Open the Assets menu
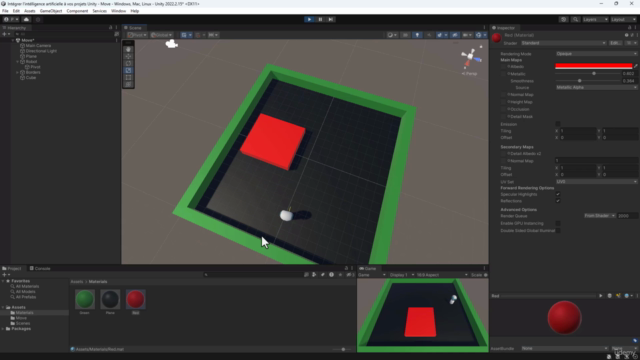 29,11
